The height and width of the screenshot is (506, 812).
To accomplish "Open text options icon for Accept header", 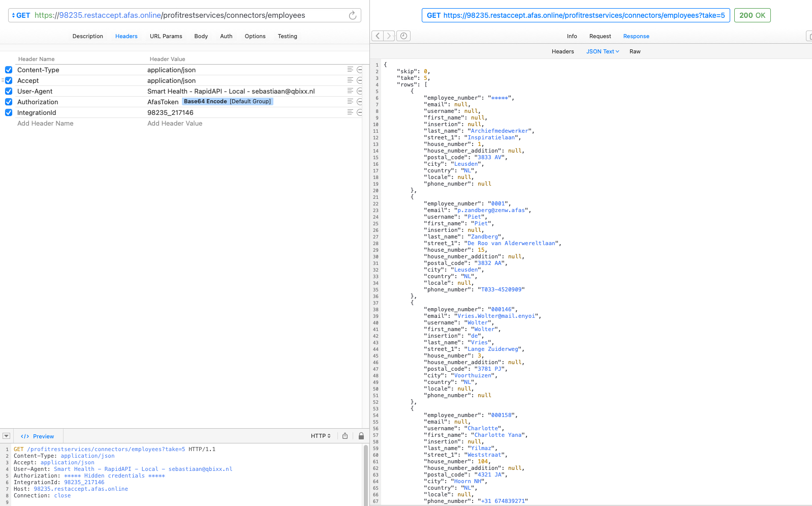I will 350,80.
